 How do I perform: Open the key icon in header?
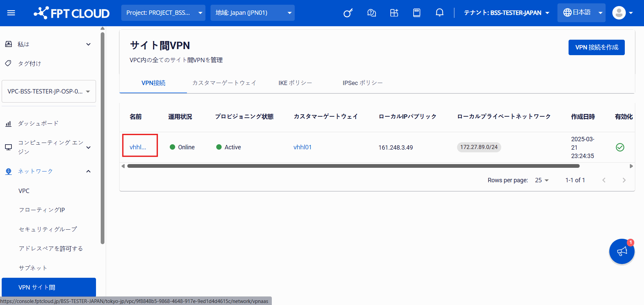point(348,13)
